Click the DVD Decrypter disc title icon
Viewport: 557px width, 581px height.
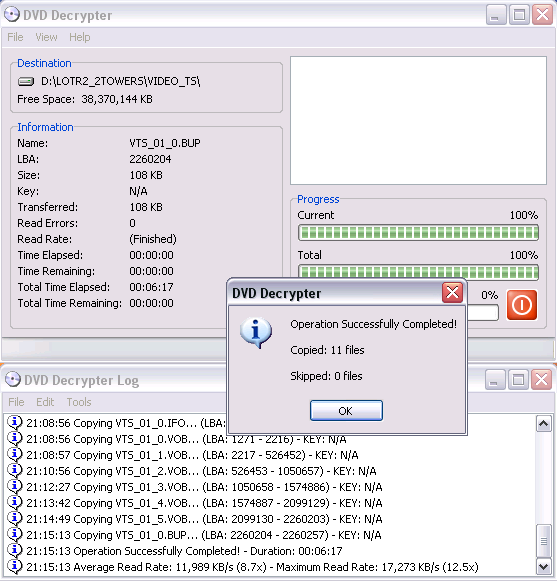pos(11,15)
